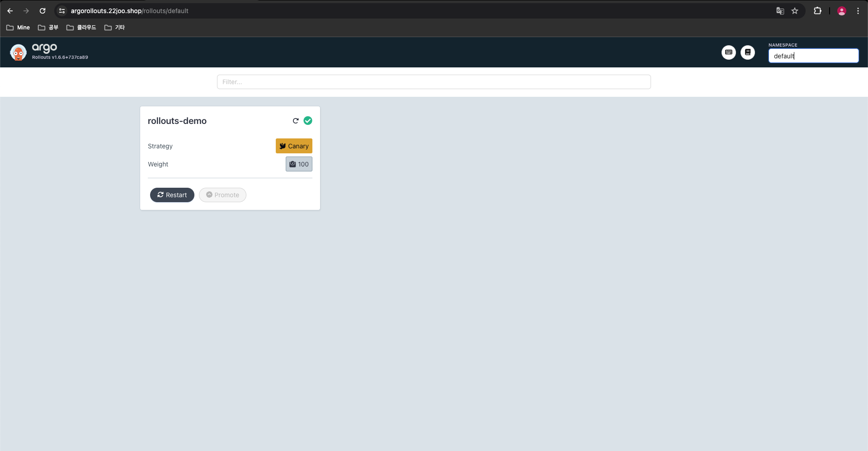Click the weight 100 badge
This screenshot has width=868, height=451.
299,164
